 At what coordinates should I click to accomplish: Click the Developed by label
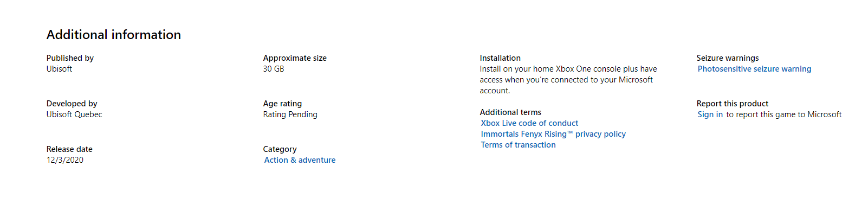[x=72, y=104]
